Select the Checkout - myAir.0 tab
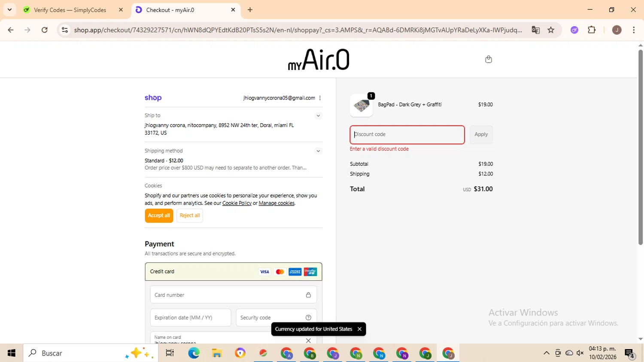Image resolution: width=644 pixels, height=362 pixels. 185,10
